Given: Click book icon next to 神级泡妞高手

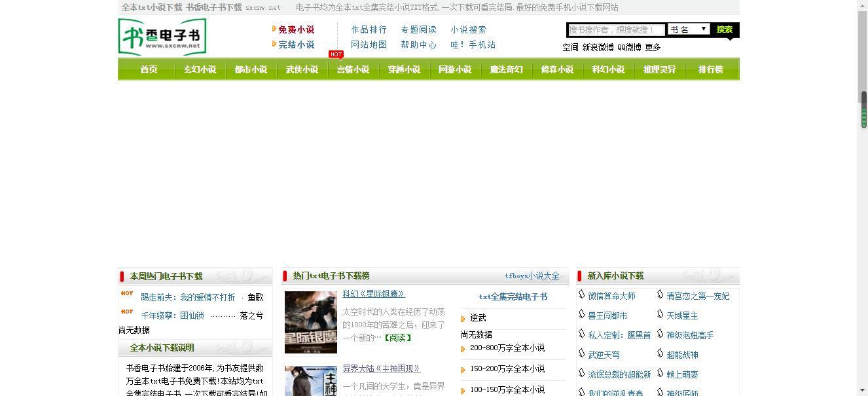Looking at the screenshot, I should coord(660,334).
